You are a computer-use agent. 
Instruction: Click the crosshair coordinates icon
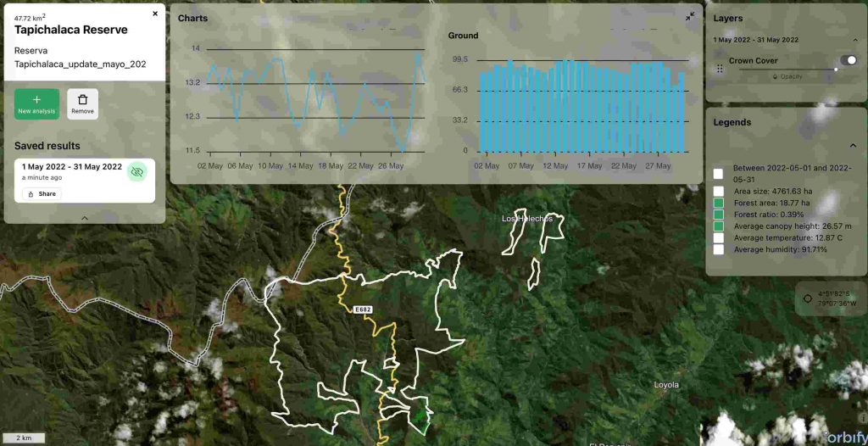click(808, 298)
